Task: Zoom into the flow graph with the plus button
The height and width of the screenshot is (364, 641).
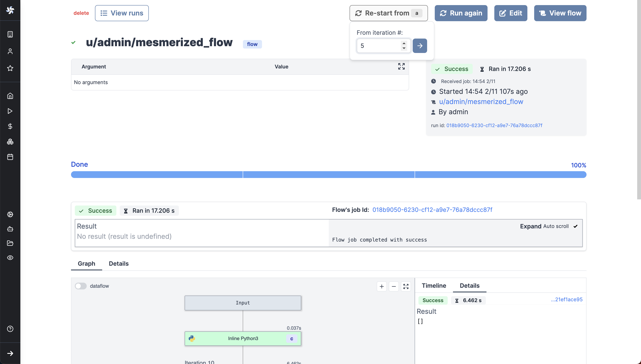Action: point(381,286)
